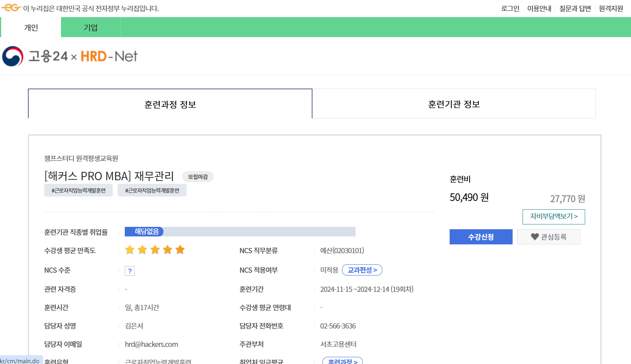Image resolution: width=631 pixels, height=364 pixels.
Task: Switch to 훈련과정 정보 tab
Action: coord(170,104)
